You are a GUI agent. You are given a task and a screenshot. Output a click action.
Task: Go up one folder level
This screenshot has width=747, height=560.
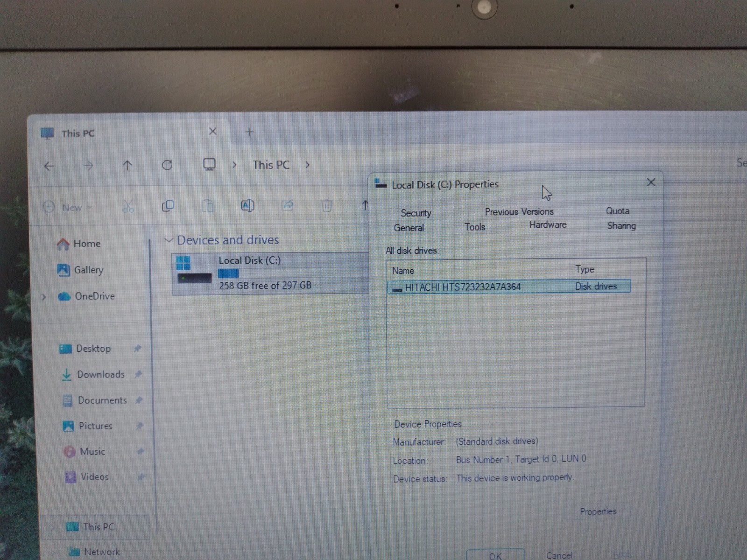(x=127, y=165)
